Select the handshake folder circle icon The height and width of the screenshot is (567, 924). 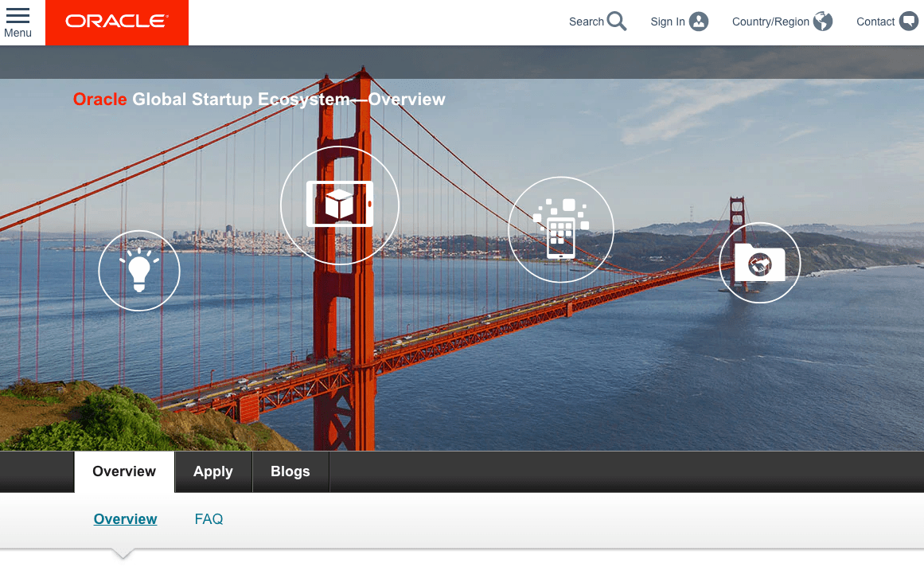pos(759,263)
